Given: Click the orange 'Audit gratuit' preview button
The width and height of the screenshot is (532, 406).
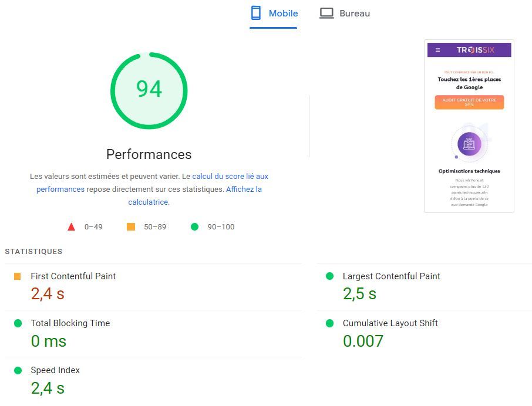Looking at the screenshot, I should (469, 102).
